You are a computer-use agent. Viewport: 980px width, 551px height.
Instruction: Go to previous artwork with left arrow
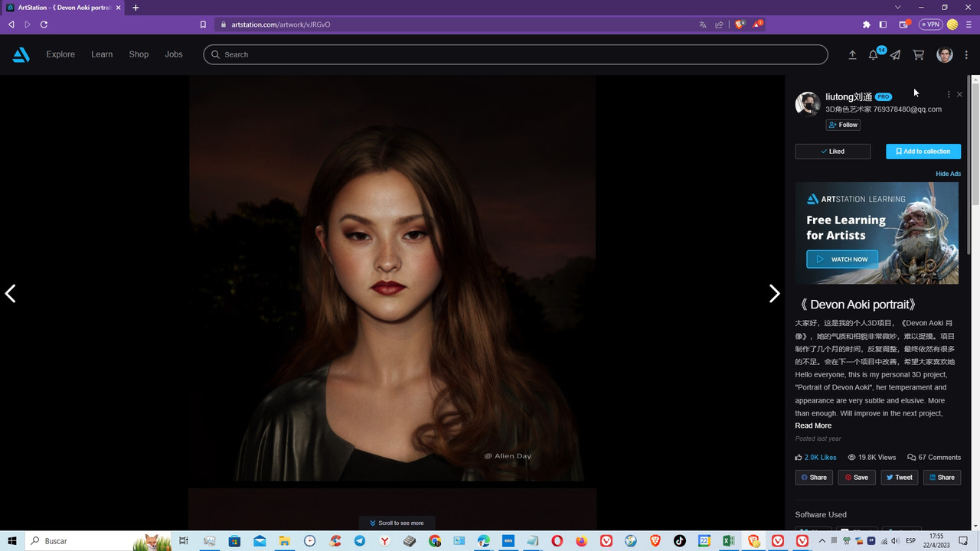tap(11, 293)
